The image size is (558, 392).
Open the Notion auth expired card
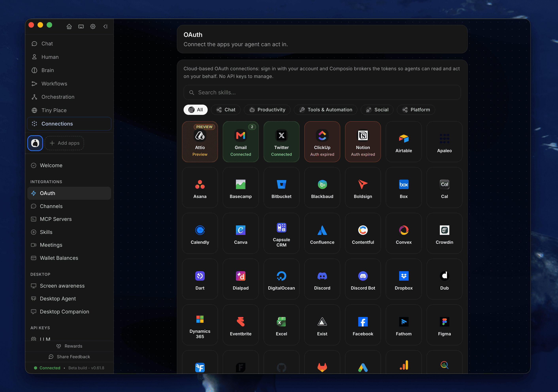click(363, 142)
